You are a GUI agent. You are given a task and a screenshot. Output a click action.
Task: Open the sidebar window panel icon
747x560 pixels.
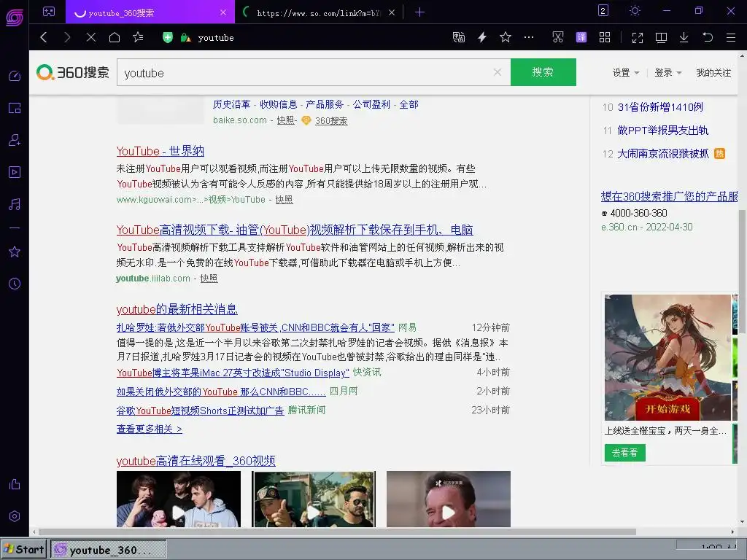pyautogui.click(x=15, y=108)
